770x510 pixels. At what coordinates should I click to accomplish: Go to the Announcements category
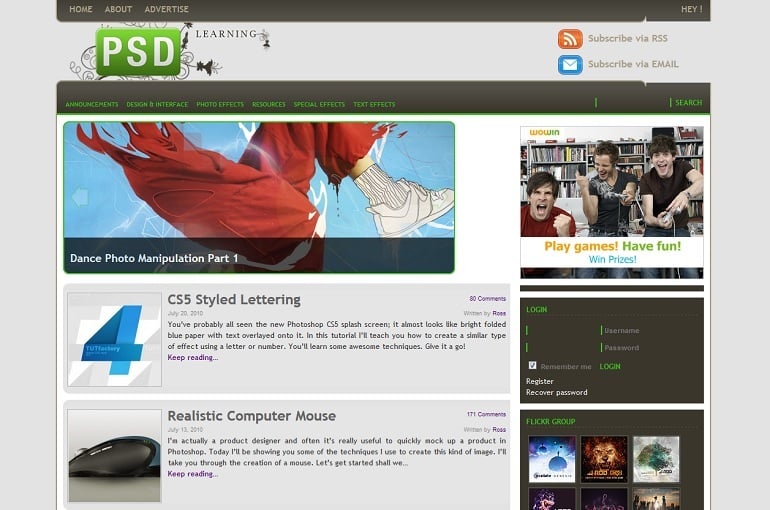tap(92, 104)
